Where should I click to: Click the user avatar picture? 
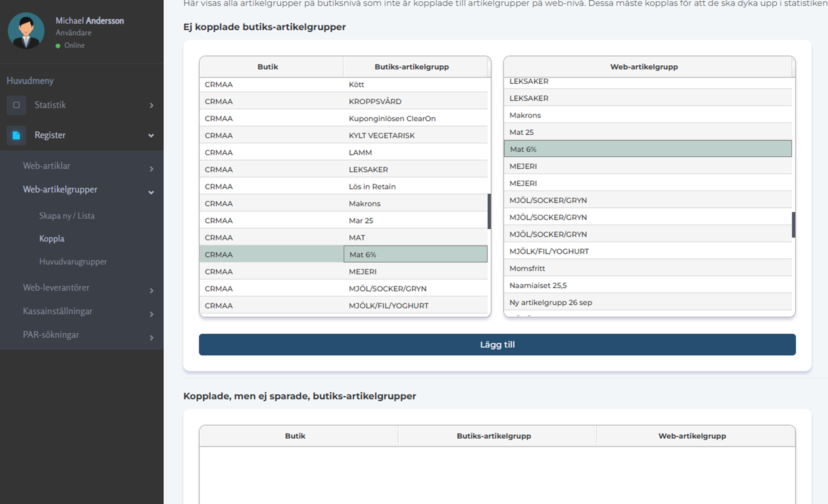tap(26, 31)
